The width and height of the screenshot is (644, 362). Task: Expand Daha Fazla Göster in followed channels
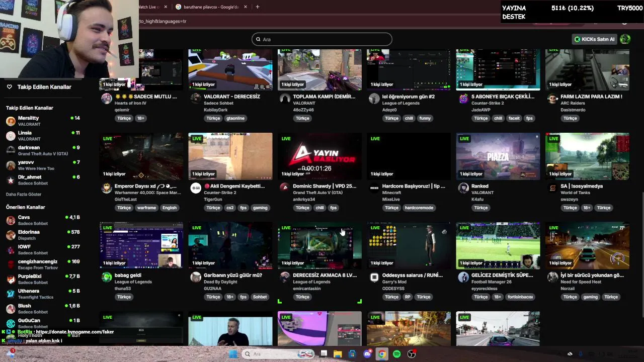pos(24,195)
